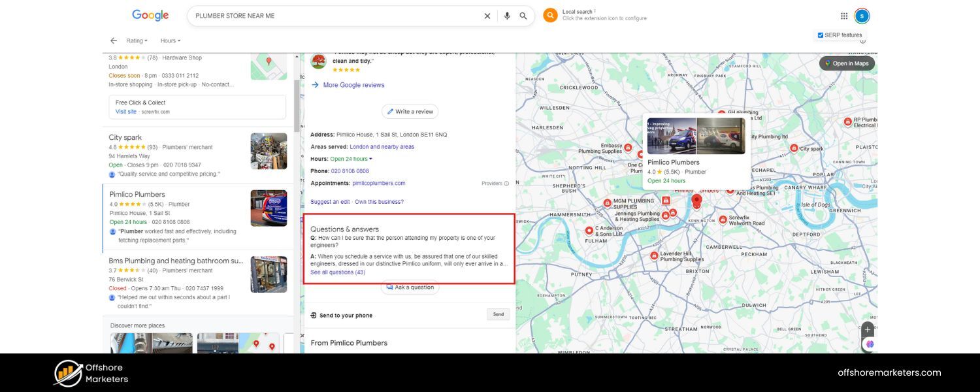Expand the Open 24 hours schedule
Screen dimensions: 980x392
pyautogui.click(x=351, y=159)
